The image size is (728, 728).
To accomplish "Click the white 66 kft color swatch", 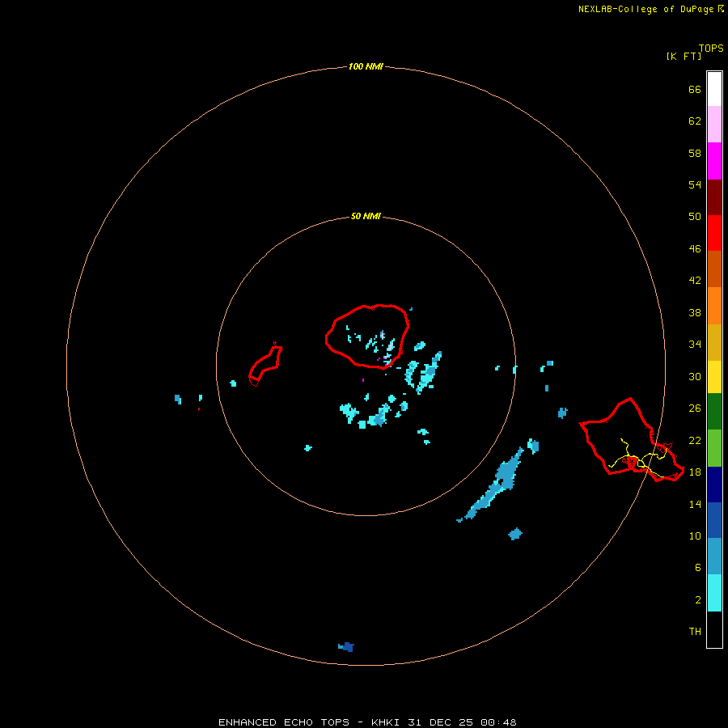I will click(714, 89).
